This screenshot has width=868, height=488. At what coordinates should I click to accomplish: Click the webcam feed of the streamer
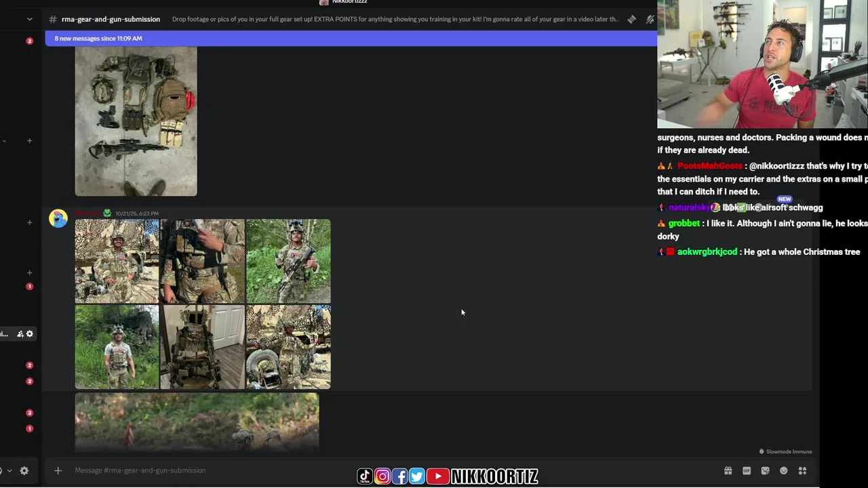(x=762, y=64)
